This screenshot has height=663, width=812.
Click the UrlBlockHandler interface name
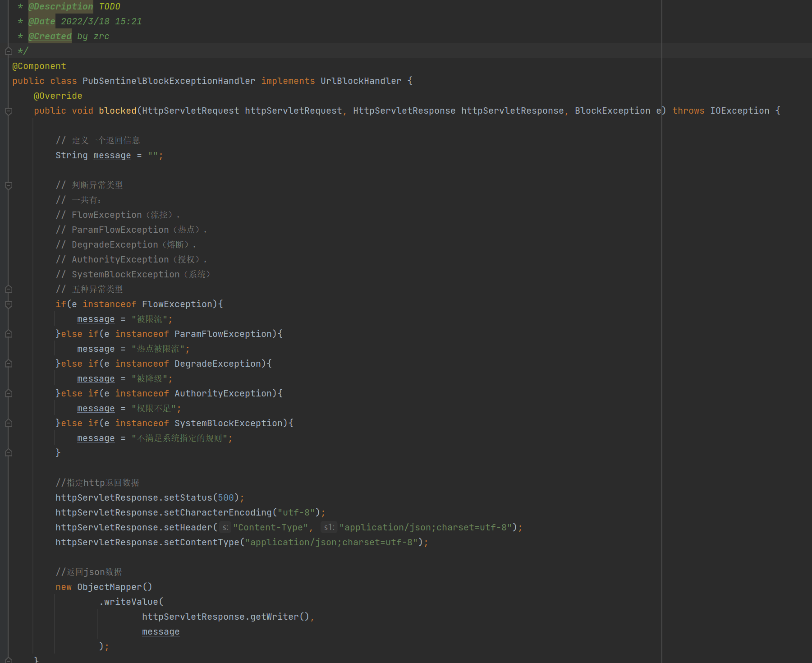click(x=361, y=81)
